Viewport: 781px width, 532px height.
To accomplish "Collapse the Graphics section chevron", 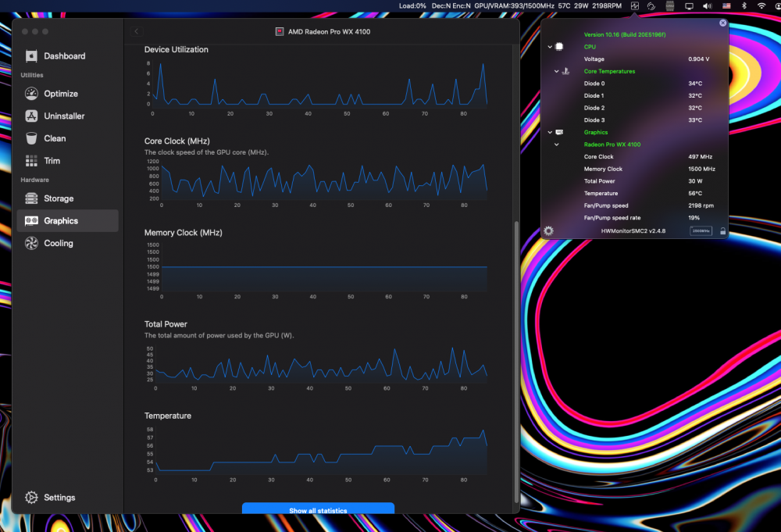I will (x=550, y=133).
